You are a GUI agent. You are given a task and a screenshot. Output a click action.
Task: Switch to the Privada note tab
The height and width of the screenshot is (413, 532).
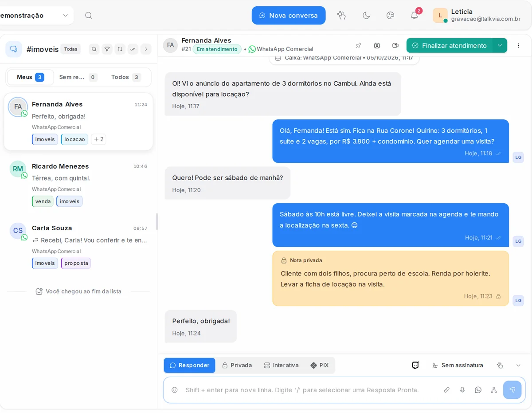237,366
